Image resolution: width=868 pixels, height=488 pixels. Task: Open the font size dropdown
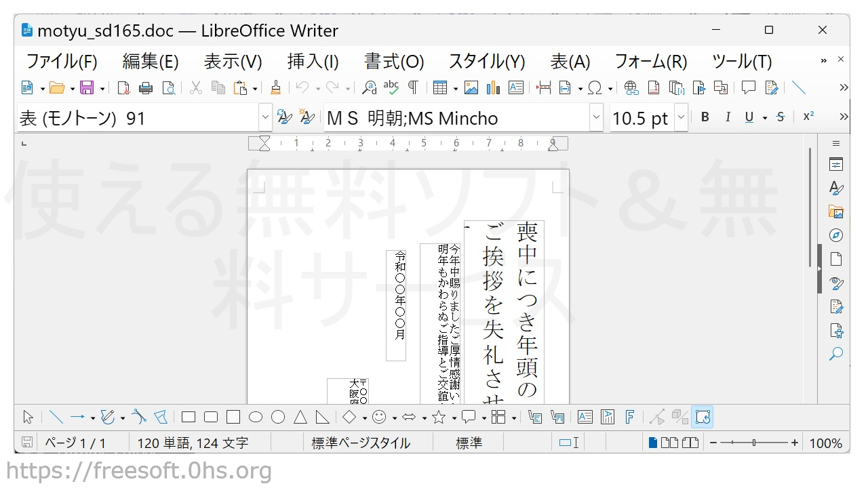681,118
